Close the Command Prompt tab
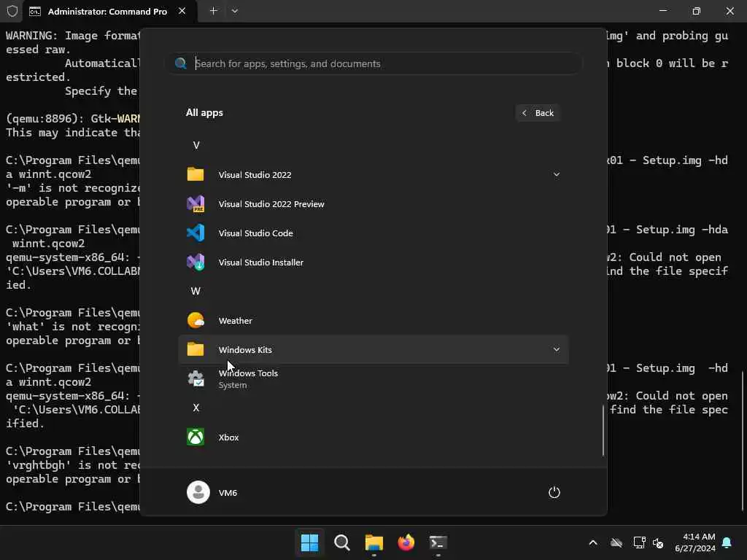 [x=182, y=11]
